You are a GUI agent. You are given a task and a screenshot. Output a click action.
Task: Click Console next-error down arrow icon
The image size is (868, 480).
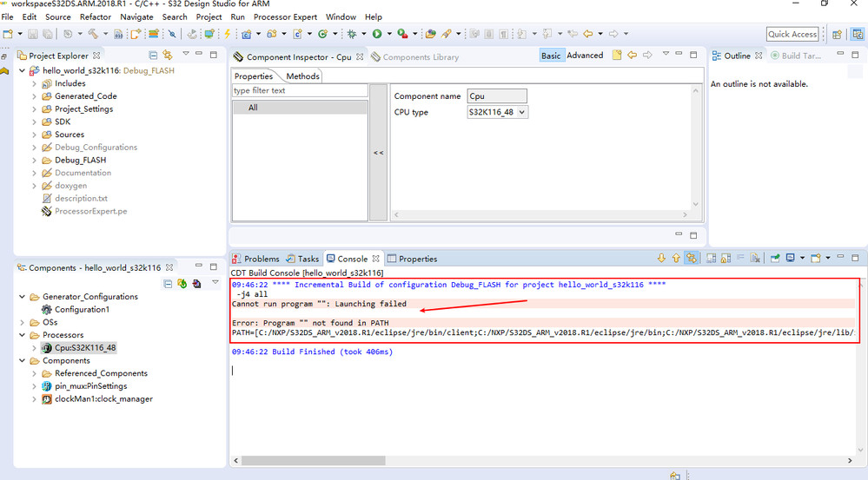pyautogui.click(x=661, y=259)
